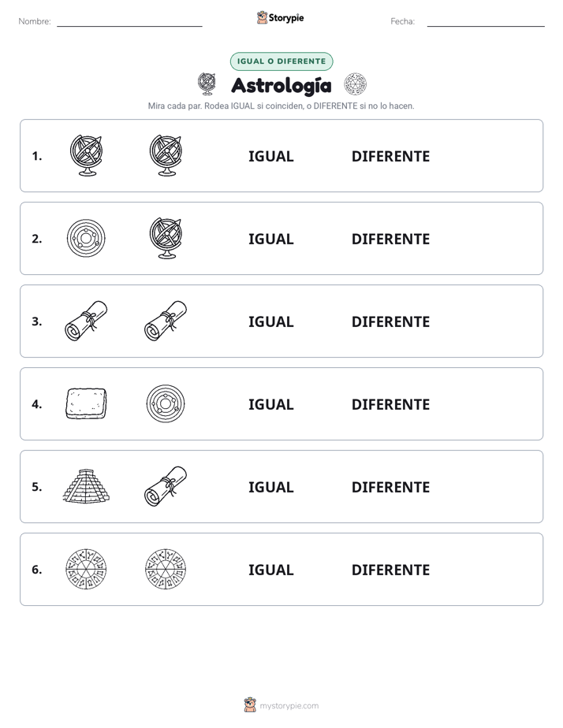563x728 pixels.
Task: Click the first armillary sphere in row 1
Action: (87, 155)
